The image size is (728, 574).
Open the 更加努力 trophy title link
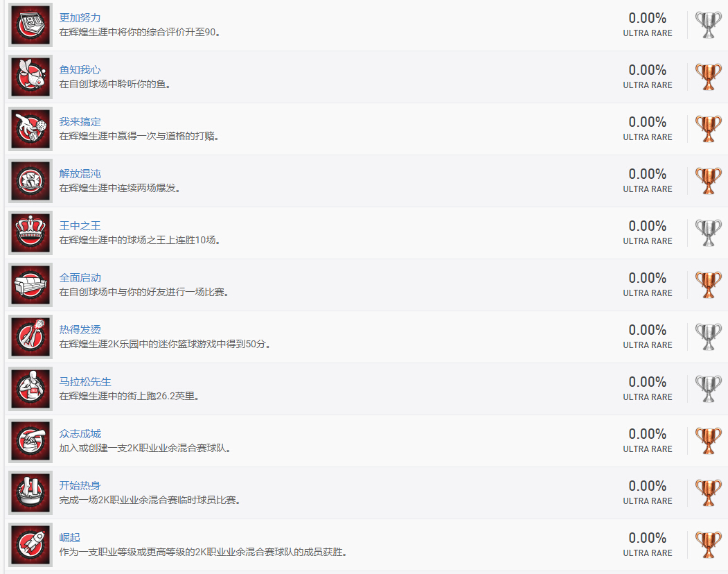80,18
